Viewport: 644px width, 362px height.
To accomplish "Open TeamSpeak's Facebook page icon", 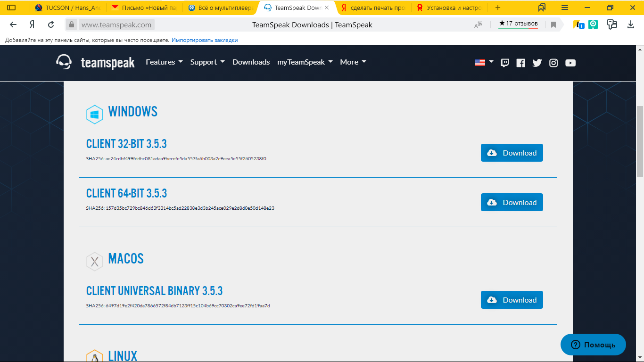I will pos(520,63).
